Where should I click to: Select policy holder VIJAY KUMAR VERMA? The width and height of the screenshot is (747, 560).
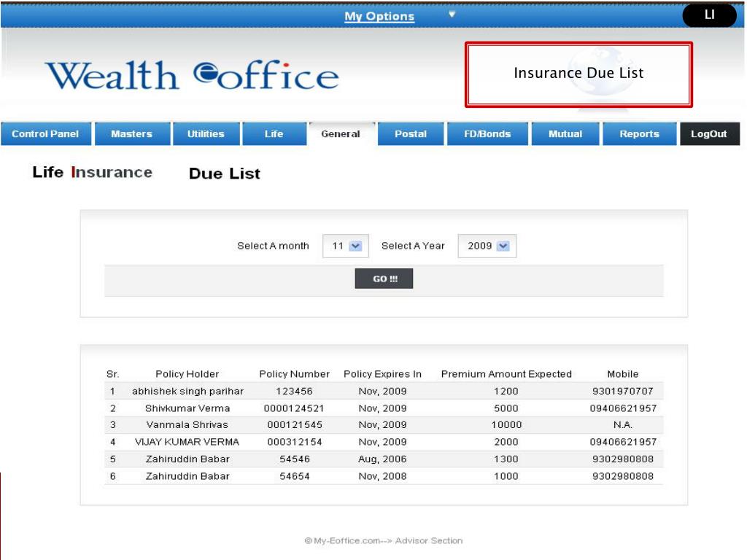click(x=187, y=442)
